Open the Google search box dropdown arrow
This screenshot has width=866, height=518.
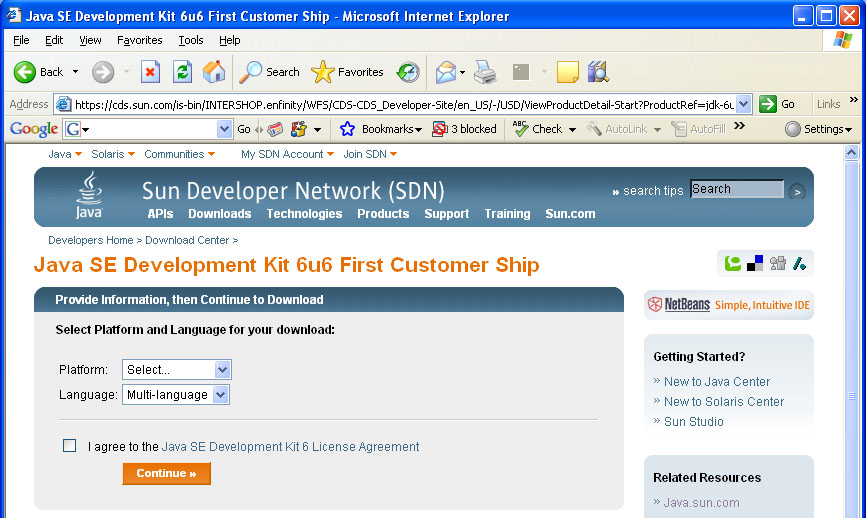224,129
